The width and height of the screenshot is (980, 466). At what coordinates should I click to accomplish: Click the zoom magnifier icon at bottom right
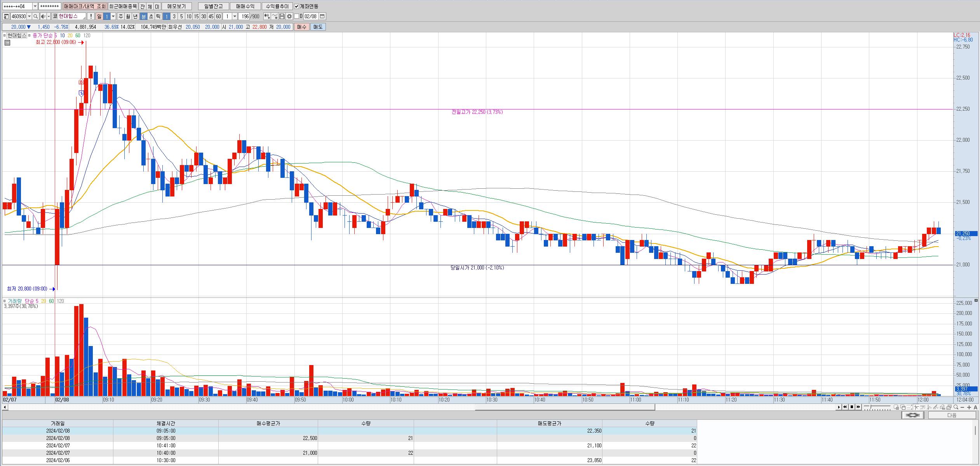[x=956, y=407]
